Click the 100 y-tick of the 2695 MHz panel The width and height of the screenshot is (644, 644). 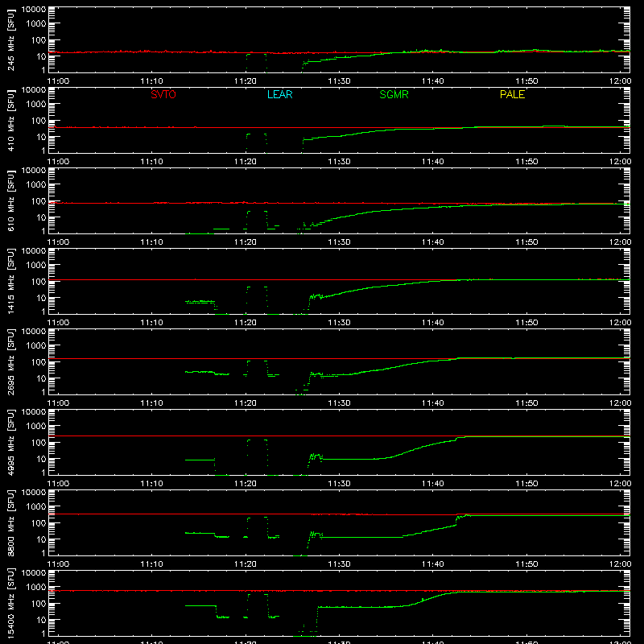click(39, 362)
